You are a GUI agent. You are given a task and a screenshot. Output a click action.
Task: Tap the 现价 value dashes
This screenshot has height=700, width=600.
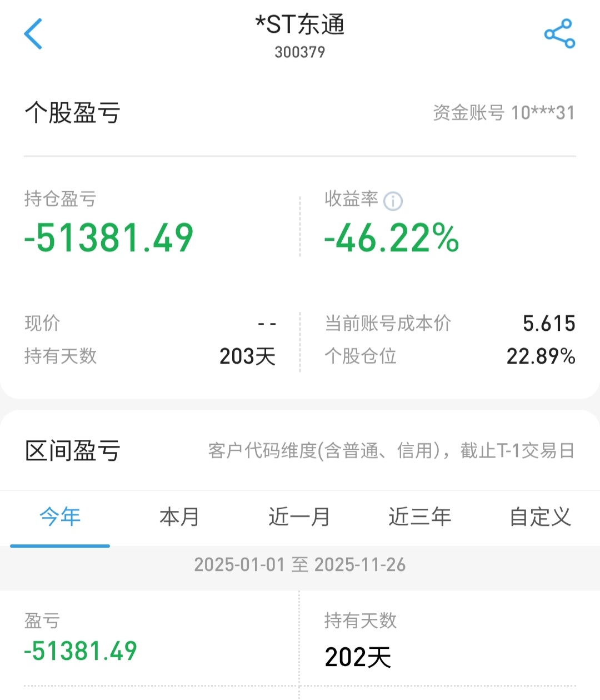pos(267,324)
